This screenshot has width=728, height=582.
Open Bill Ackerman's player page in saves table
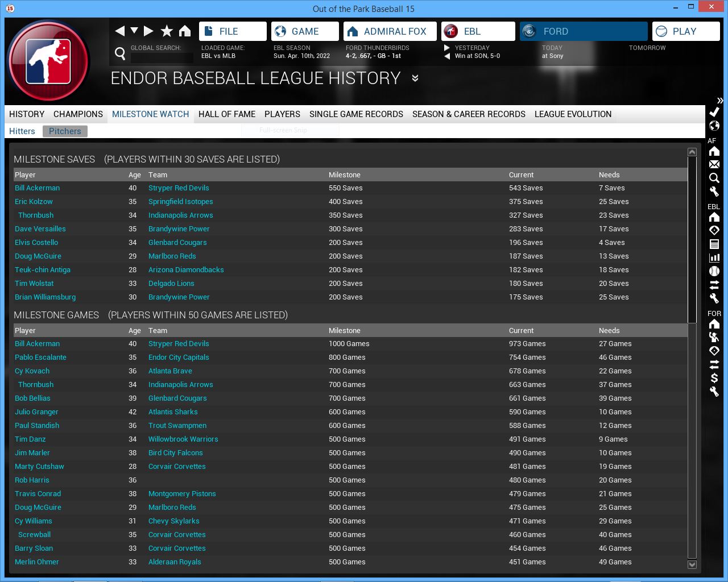coord(37,188)
